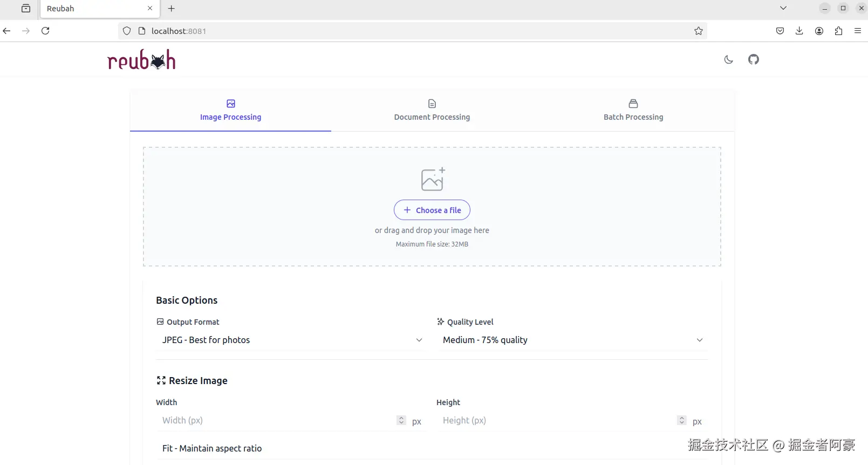Open the Firefox application menu
Viewport: 868px width, 465px height.
[857, 31]
